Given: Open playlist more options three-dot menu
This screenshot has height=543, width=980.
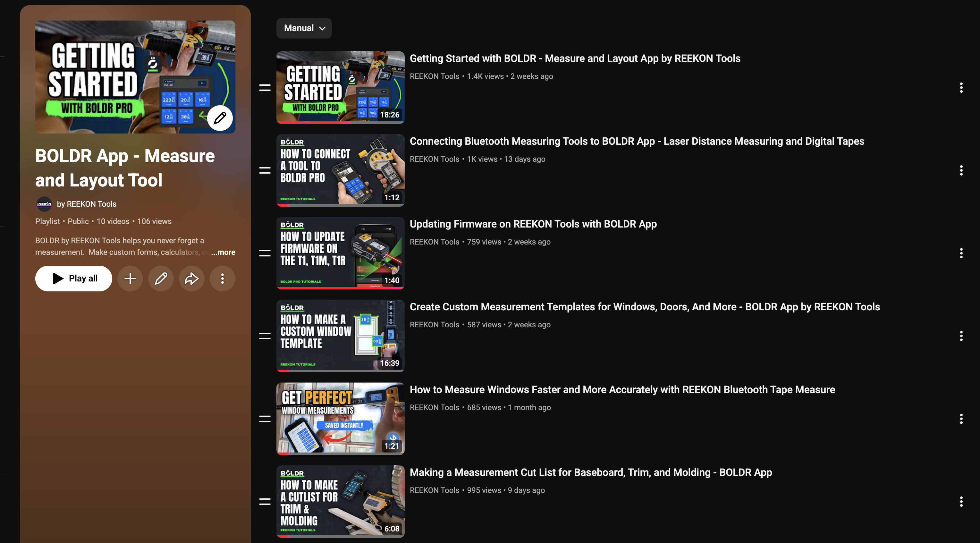Looking at the screenshot, I should coord(223,278).
